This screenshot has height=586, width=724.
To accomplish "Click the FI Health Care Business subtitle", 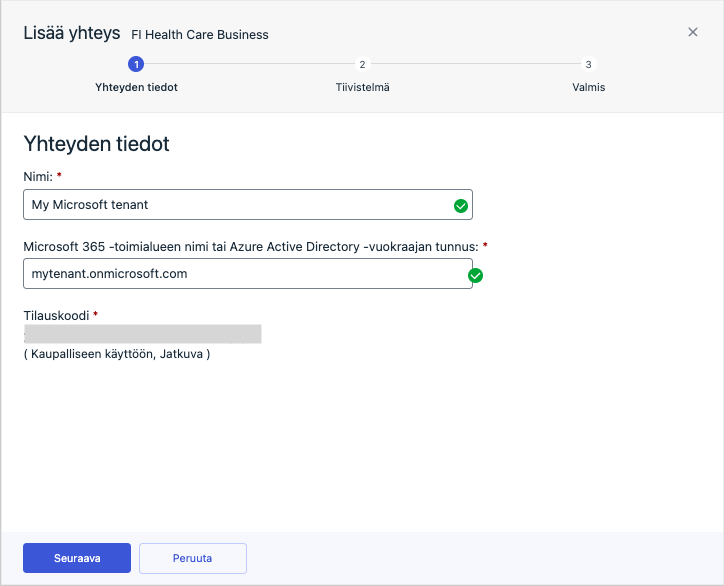I will [200, 34].
